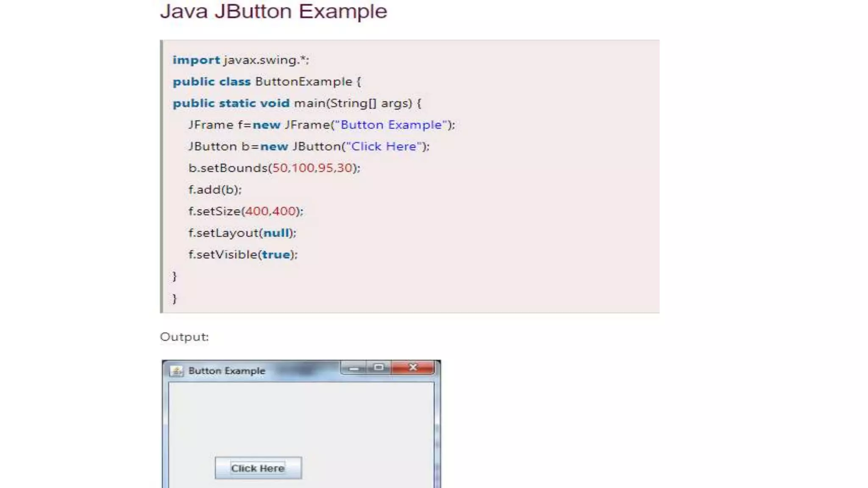Click the f.add(b) code line
This screenshot has width=868, height=488.
click(215, 190)
